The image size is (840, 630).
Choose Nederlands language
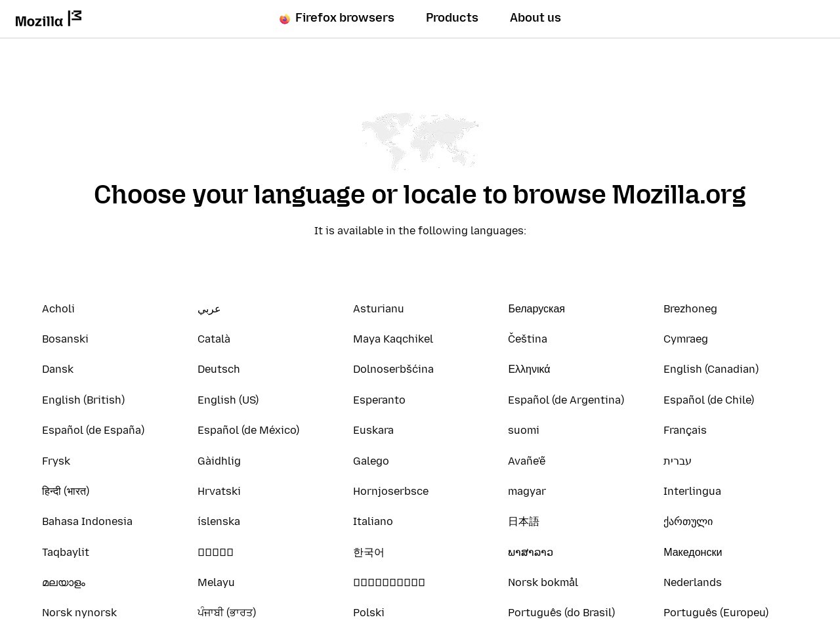click(692, 582)
